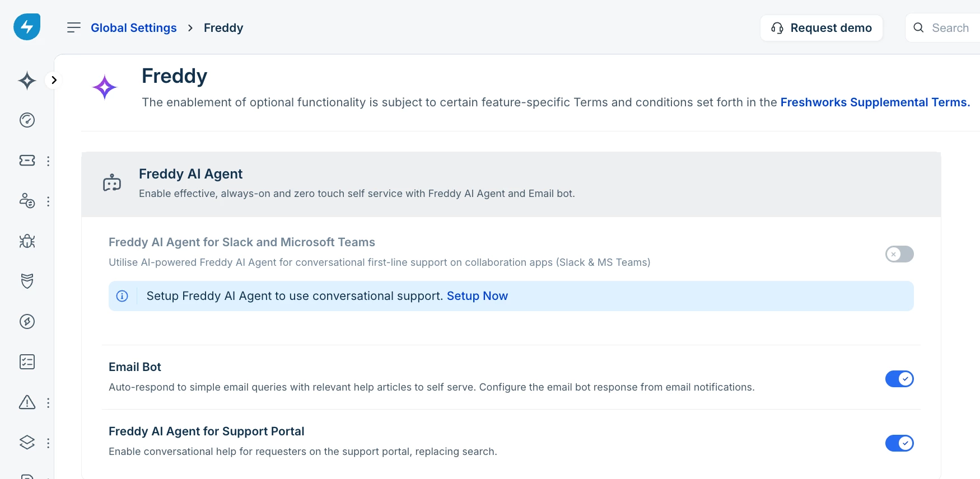Open the Tasks checklist icon in sidebar
This screenshot has height=479, width=980.
[x=27, y=362]
